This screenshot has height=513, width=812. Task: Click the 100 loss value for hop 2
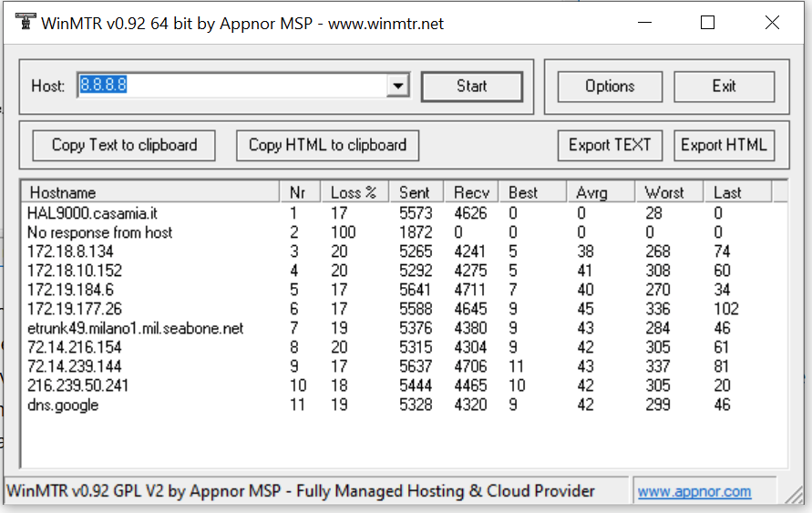344,232
